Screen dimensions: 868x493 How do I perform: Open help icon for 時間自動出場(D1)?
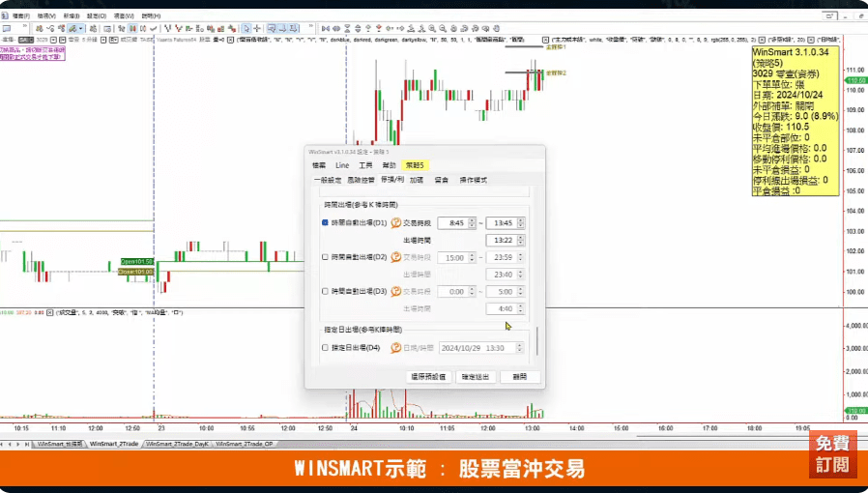[395, 223]
